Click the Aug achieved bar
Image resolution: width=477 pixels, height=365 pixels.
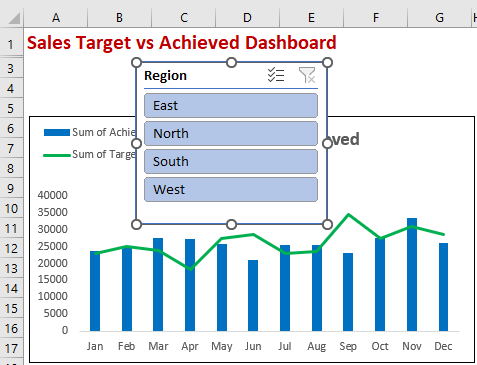[317, 288]
